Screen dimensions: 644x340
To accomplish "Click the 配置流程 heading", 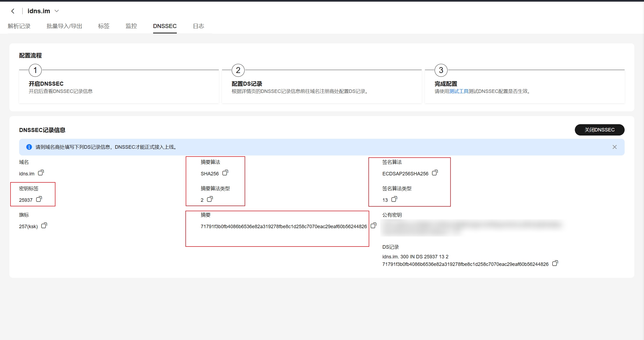I will 30,55.
